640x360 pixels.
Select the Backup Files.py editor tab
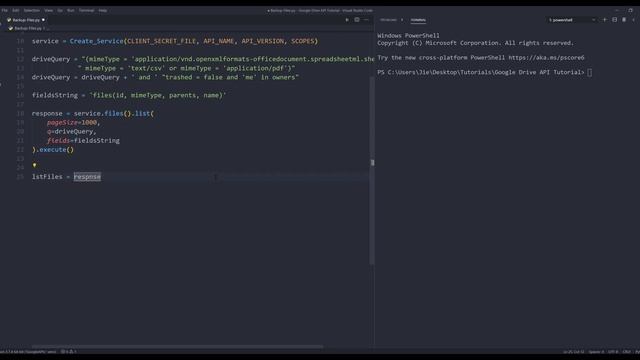pos(26,20)
